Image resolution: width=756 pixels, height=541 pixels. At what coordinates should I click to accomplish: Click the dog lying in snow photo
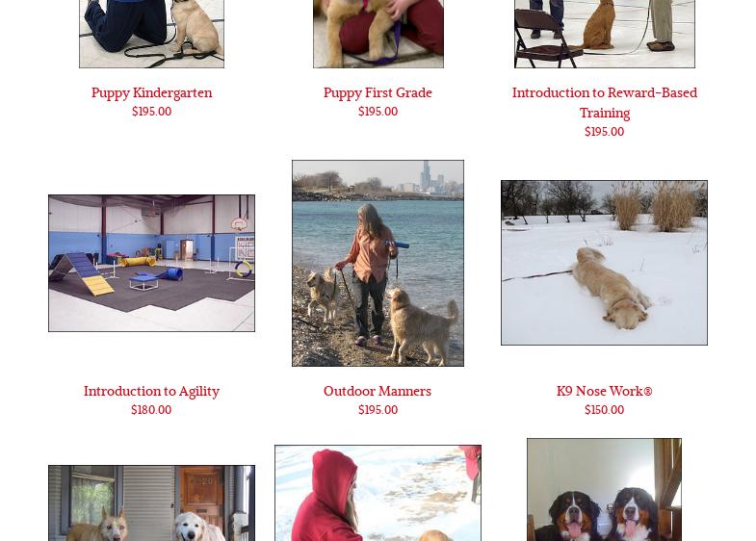pos(604,263)
